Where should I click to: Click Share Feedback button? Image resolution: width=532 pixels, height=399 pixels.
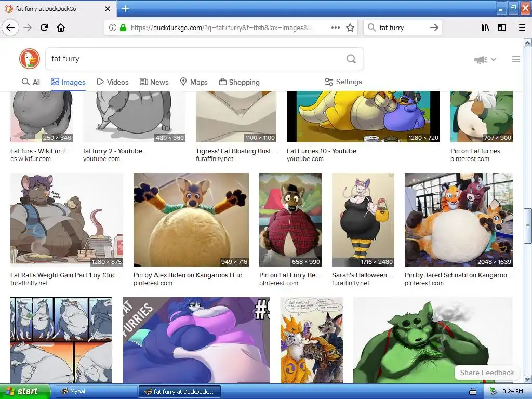click(x=487, y=373)
